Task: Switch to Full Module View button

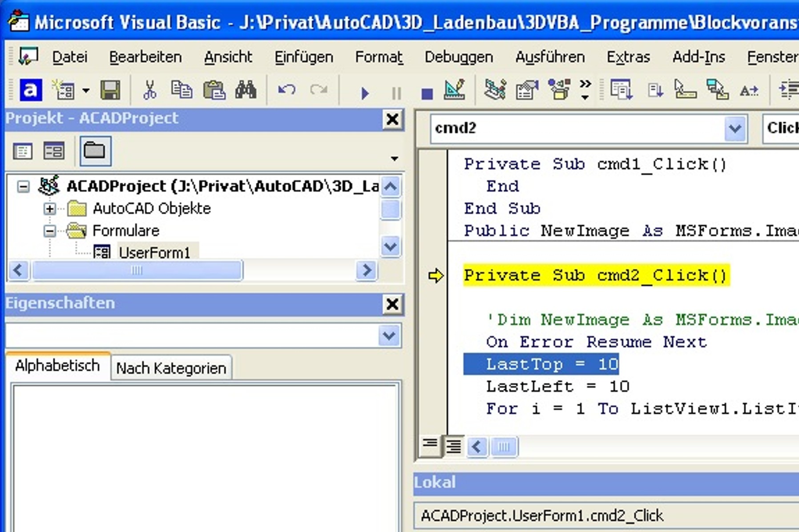Action: pos(454,446)
